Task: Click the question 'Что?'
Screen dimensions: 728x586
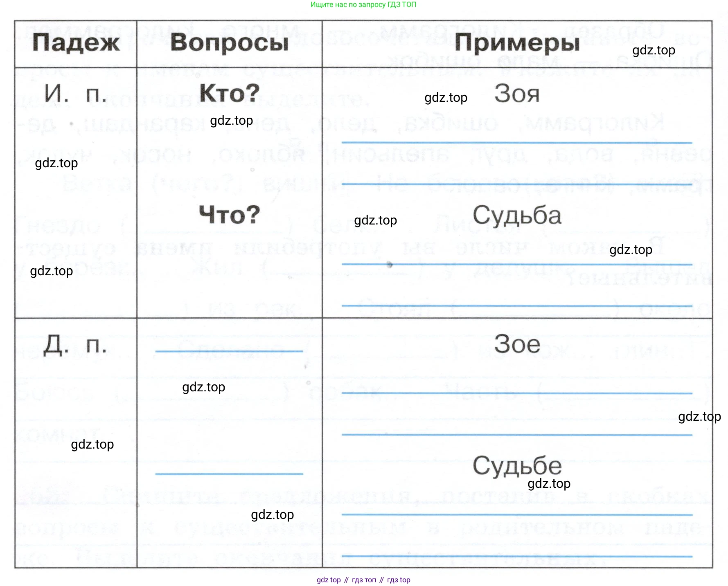Action: coord(230,214)
